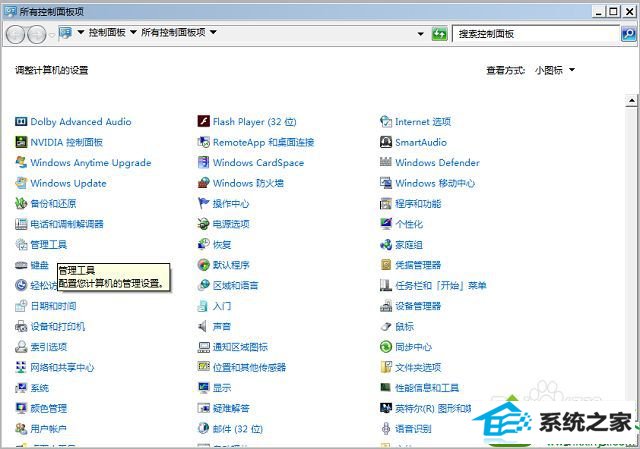The height and width of the screenshot is (449, 640).
Task: Open the 疑难解答 link
Action: (231, 408)
